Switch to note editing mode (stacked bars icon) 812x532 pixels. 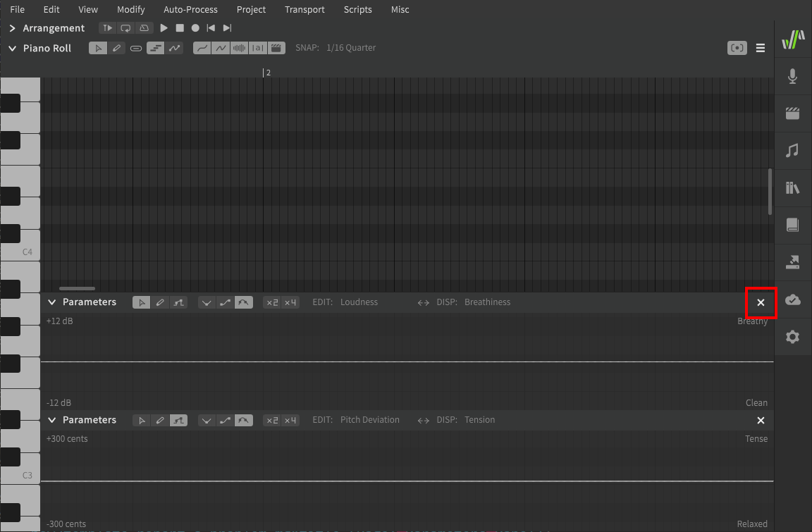[x=155, y=48]
